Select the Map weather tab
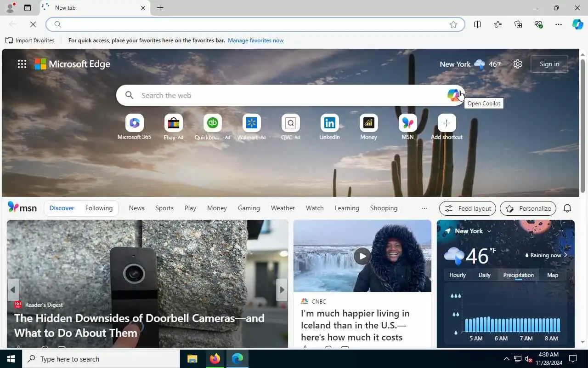 pos(553,275)
